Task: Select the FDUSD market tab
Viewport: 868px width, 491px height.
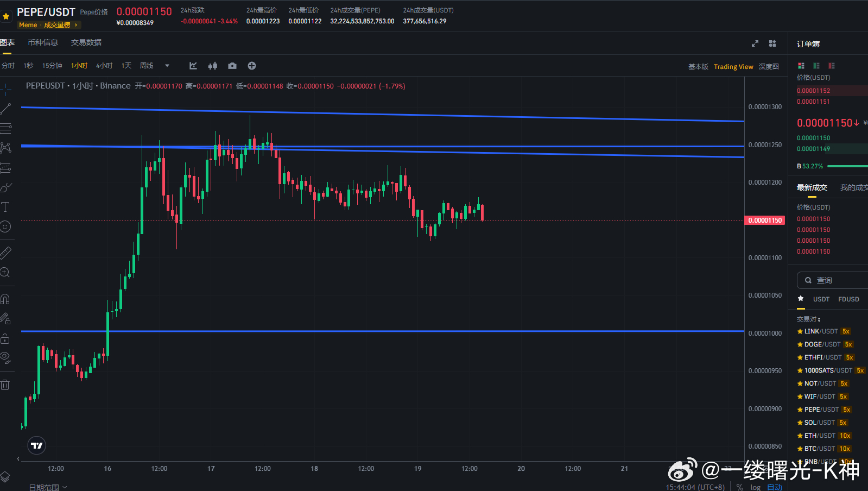Action: coord(848,299)
